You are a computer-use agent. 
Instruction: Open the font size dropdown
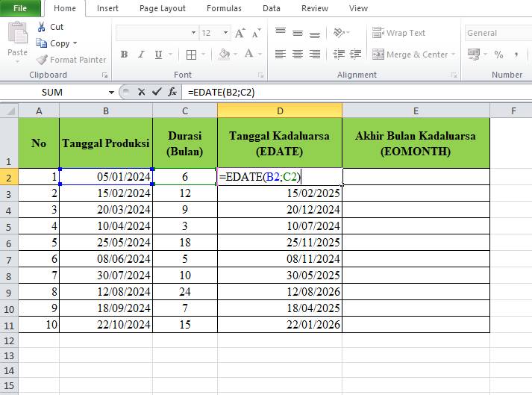point(225,33)
